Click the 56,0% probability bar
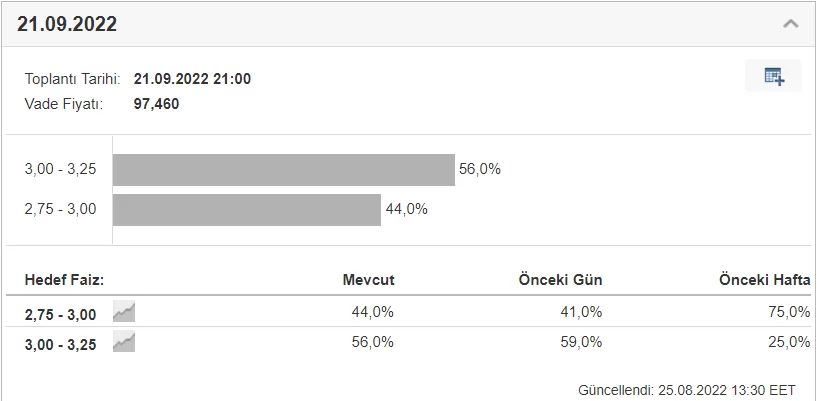817x401 pixels. click(284, 170)
